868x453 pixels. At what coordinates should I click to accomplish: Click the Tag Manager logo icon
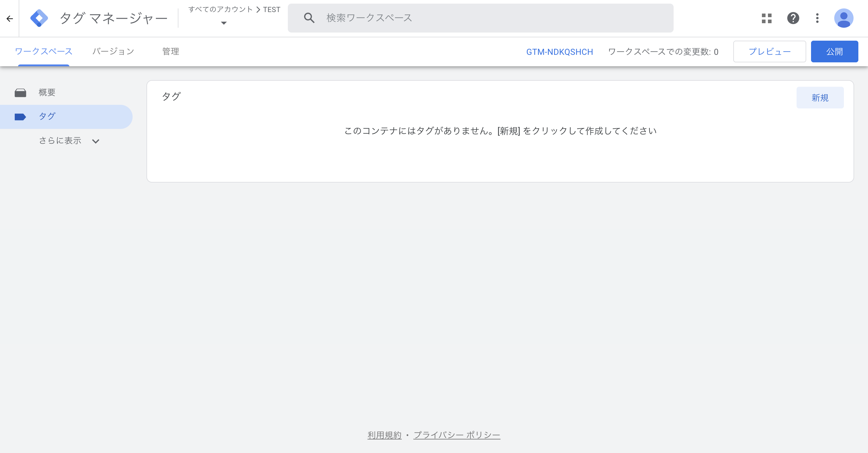39,18
